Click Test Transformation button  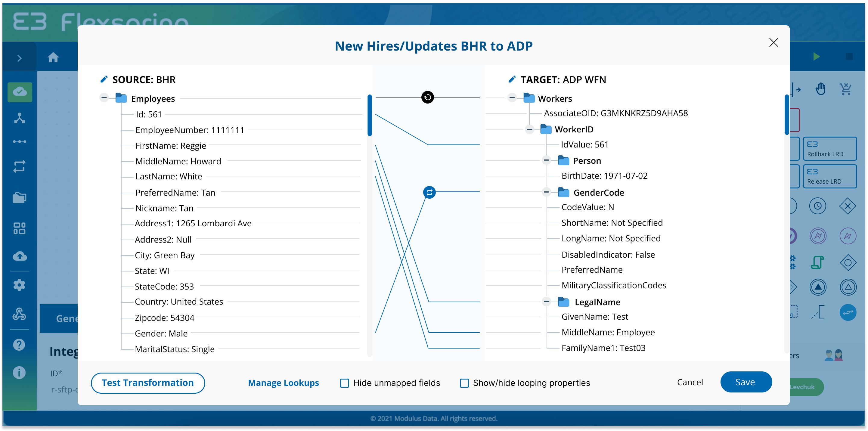tap(148, 383)
